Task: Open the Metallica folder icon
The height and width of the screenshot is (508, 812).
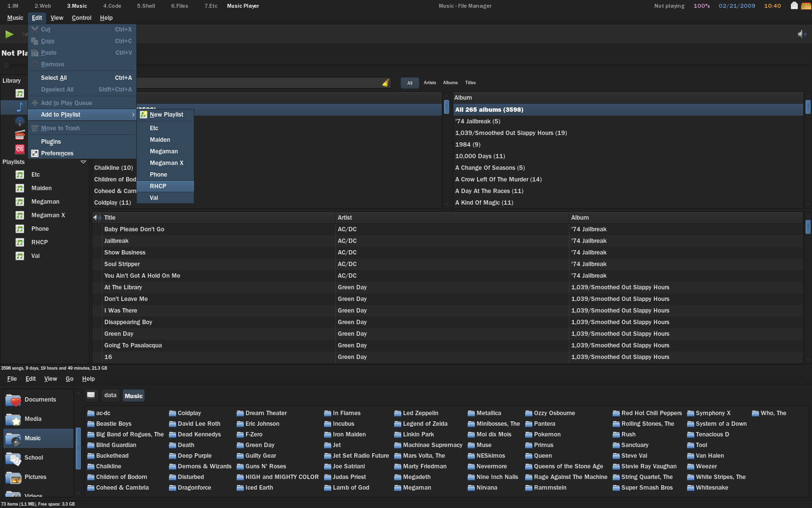Action: [x=471, y=413]
